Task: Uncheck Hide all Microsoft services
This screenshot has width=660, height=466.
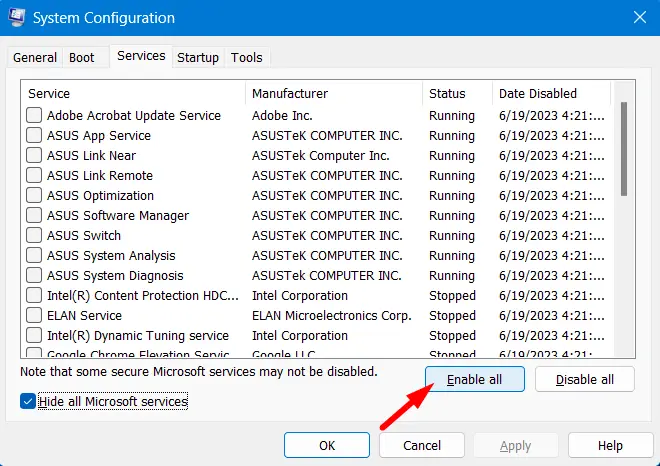Action: [x=27, y=401]
